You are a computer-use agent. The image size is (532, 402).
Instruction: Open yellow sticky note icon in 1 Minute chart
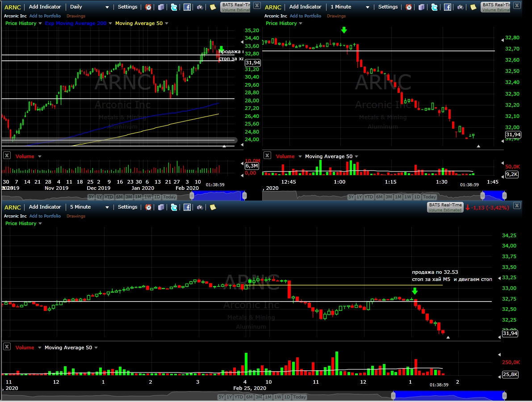click(473, 7)
